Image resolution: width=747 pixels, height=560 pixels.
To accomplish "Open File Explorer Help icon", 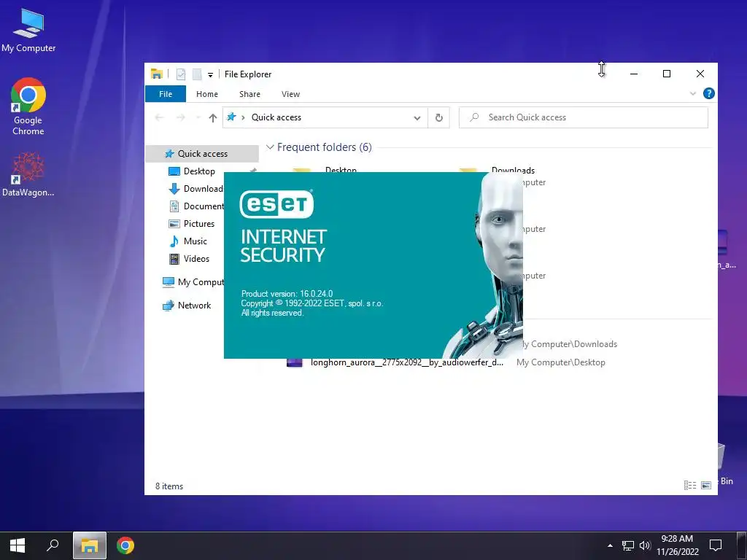I will (709, 93).
